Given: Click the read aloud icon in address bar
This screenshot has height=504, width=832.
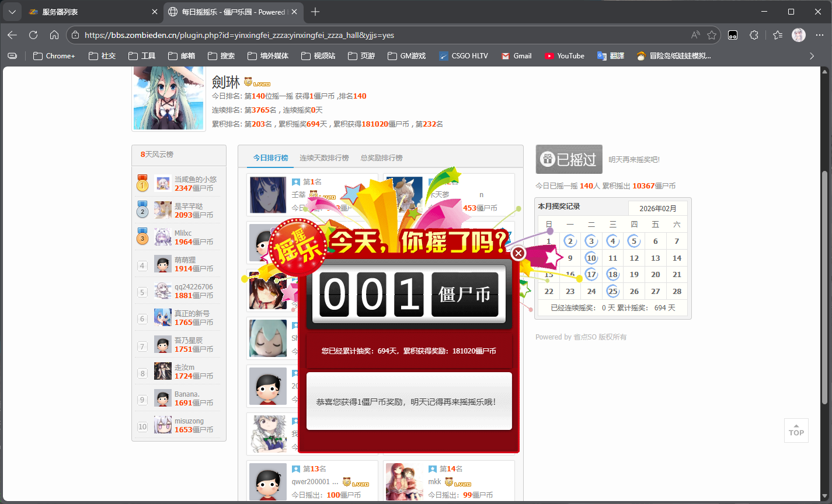Looking at the screenshot, I should pos(695,35).
